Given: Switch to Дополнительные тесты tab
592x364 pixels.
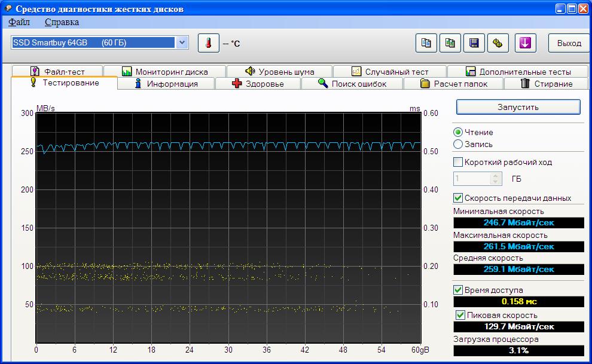Looking at the screenshot, I should tap(518, 71).
